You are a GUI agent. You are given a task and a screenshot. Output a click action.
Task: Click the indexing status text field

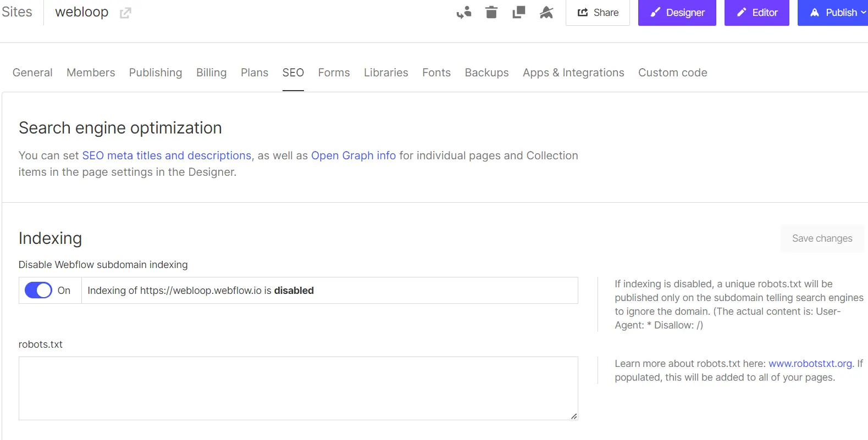coord(330,290)
